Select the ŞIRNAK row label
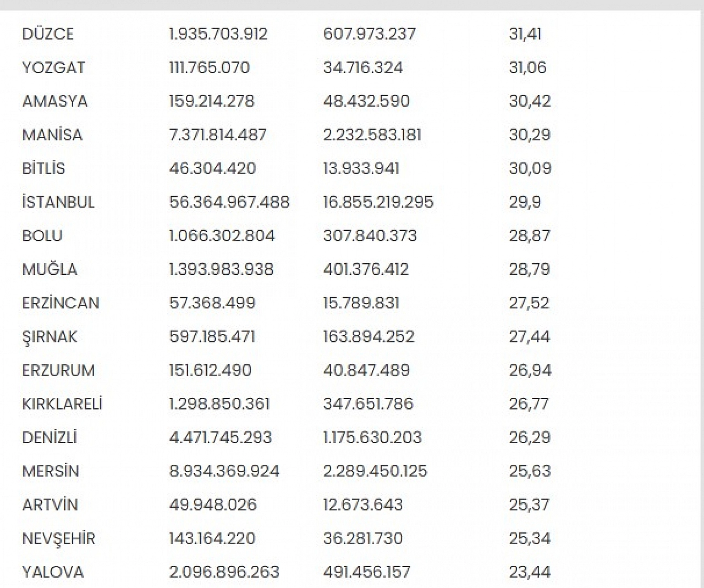 50,337
